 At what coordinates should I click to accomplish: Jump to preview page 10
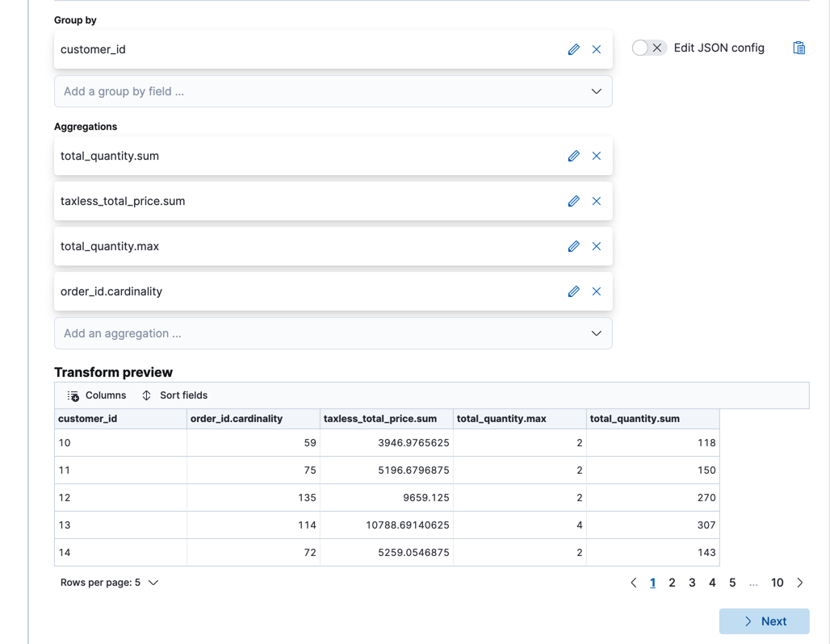point(777,582)
